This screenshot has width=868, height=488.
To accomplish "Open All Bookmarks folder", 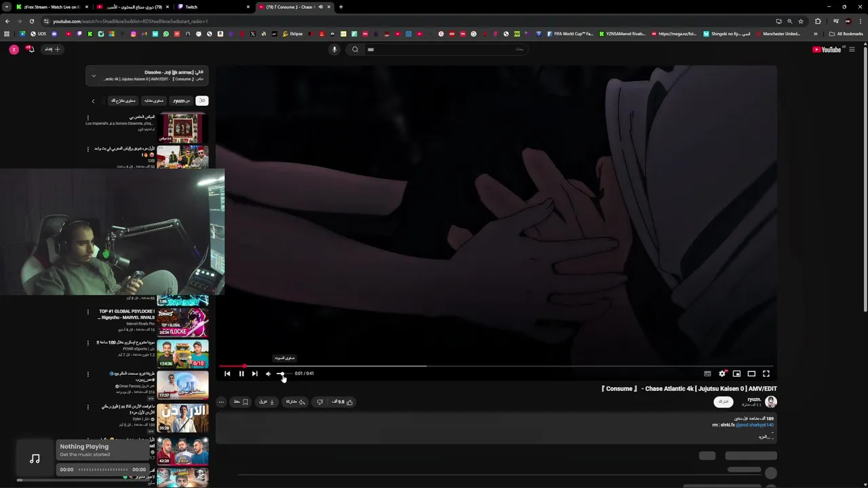I will click(x=846, y=34).
